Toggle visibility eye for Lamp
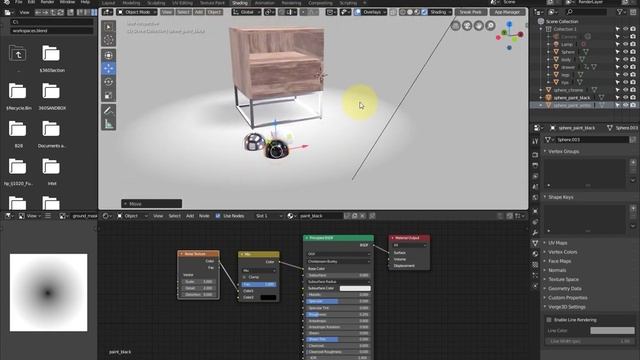 (625, 44)
